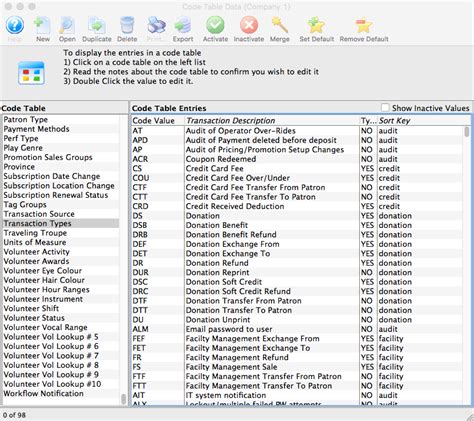This screenshot has width=474, height=421.
Task: Set Default using the star with plus icon
Action: [x=316, y=29]
